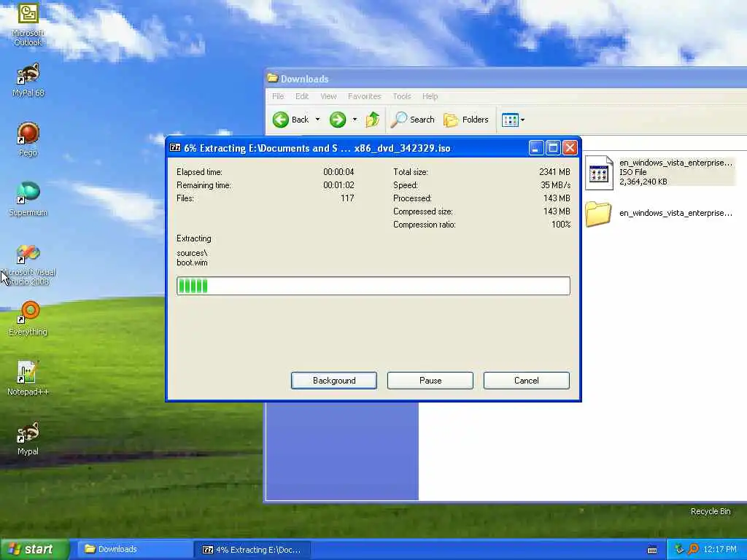This screenshot has height=560, width=747.
Task: Click the 7z icon in dialog title bar
Action: click(x=175, y=147)
